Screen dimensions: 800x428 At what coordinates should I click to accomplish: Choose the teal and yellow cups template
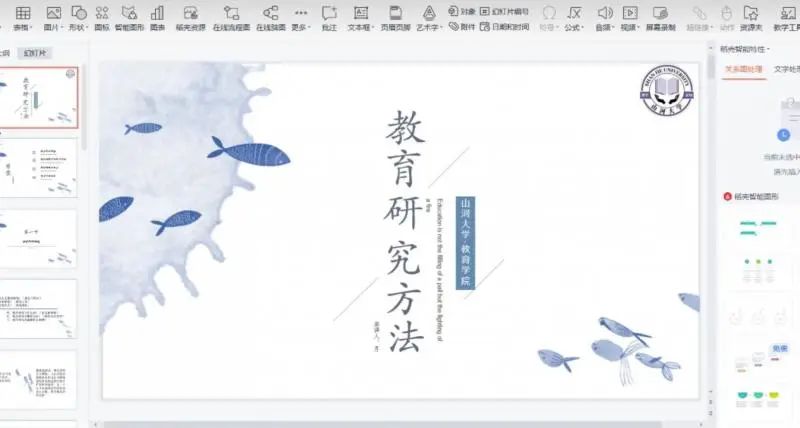tap(758, 399)
